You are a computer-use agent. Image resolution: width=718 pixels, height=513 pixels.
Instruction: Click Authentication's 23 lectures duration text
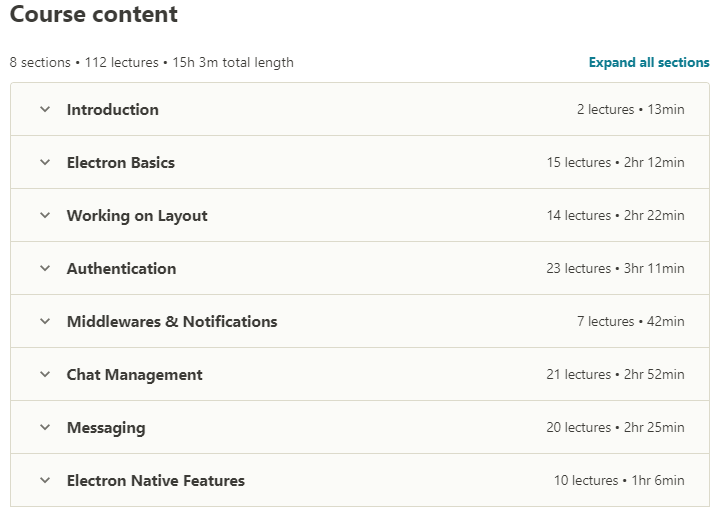click(x=615, y=268)
